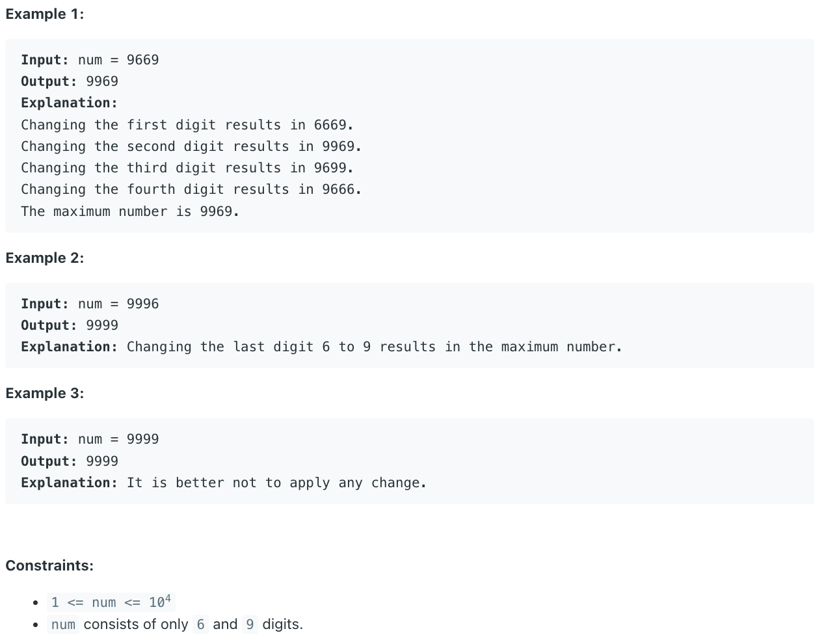Click the Example 3 heading
Screen dimensions: 822x644
(45, 393)
